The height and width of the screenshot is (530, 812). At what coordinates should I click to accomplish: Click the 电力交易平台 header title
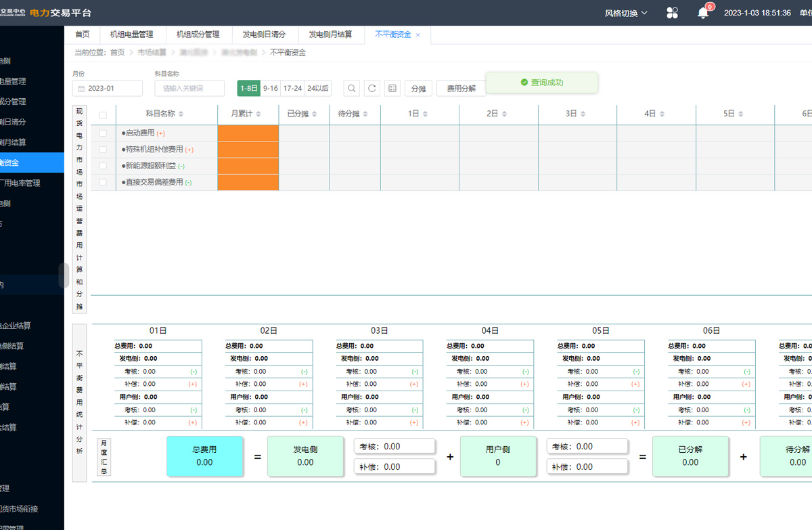(61, 13)
